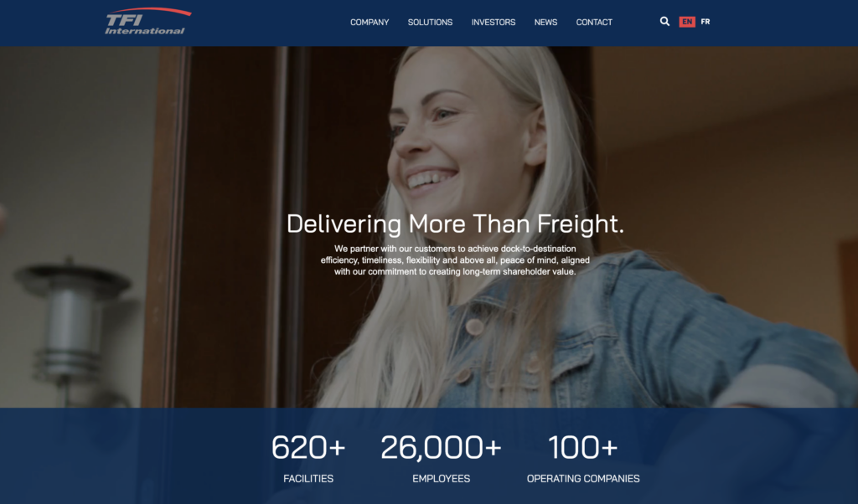Go to the News page

545,23
